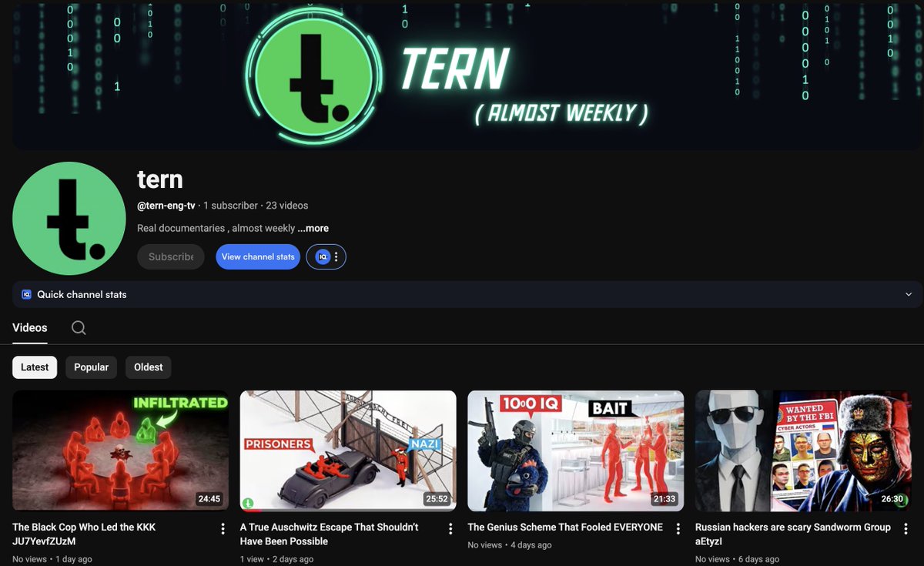Image resolution: width=924 pixels, height=566 pixels.
Task: Click the 24:45 duration badge
Action: coord(209,499)
